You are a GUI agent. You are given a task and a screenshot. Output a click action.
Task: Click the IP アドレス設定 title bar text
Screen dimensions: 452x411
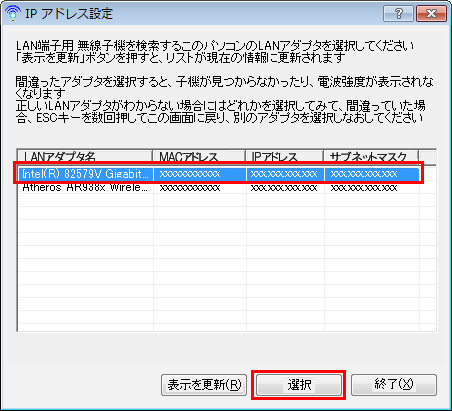pos(69,14)
